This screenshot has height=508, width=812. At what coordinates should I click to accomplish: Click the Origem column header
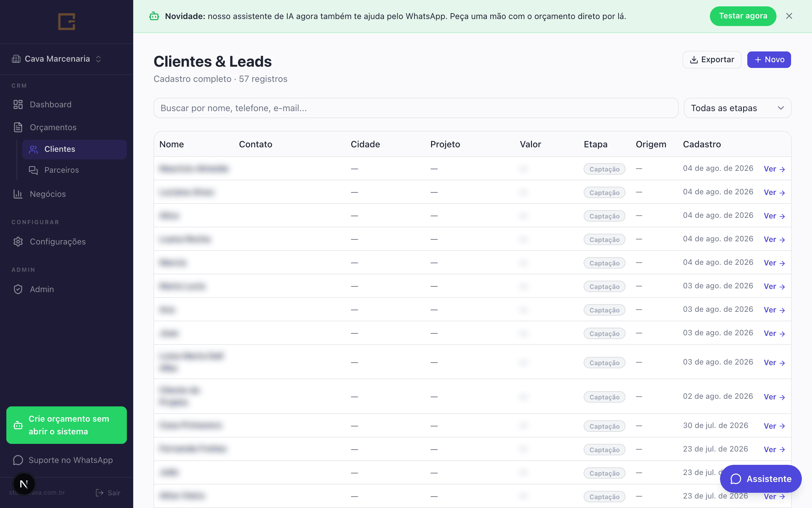651,144
